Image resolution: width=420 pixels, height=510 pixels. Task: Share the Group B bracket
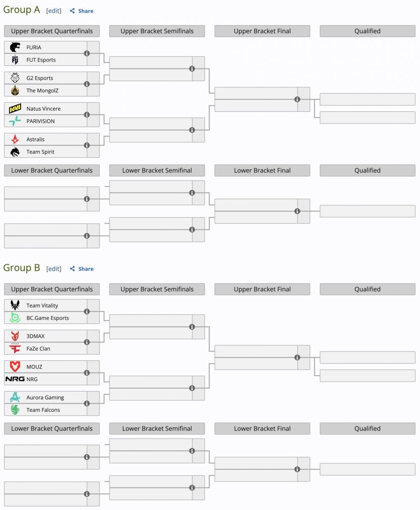pyautogui.click(x=82, y=269)
